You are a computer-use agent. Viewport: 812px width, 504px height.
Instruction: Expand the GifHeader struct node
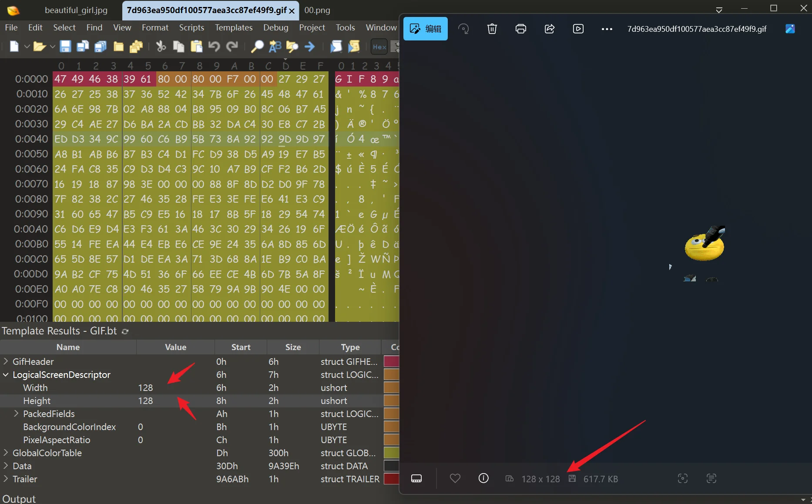pos(6,361)
